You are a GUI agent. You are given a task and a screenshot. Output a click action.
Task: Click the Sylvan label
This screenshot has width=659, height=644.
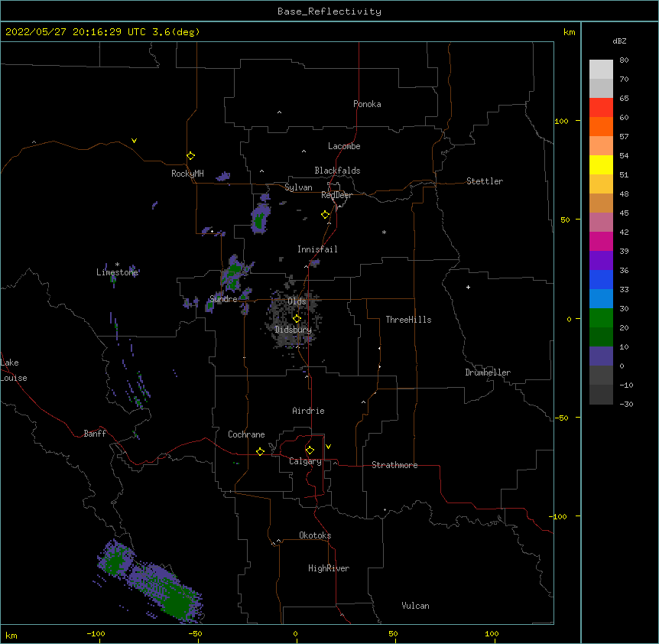point(298,187)
